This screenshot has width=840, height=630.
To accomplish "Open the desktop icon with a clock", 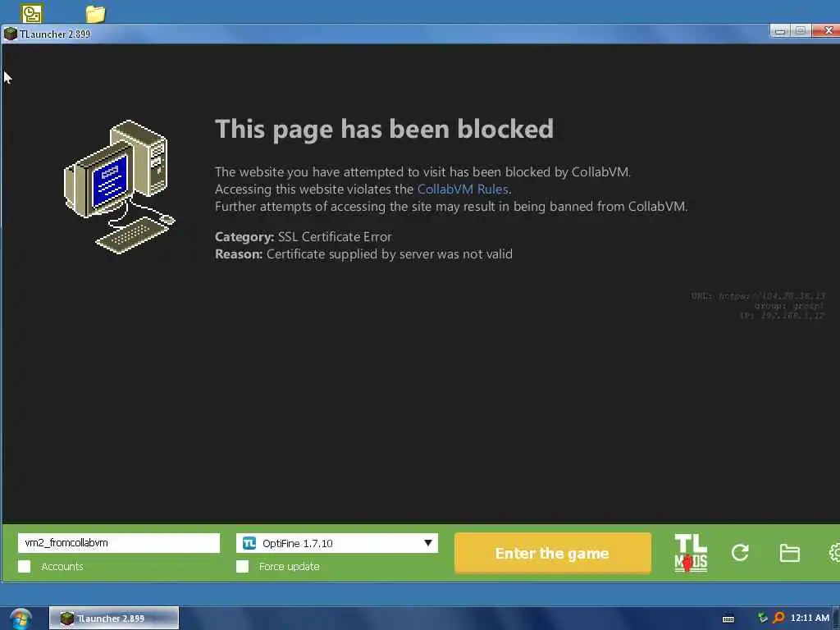I will click(32, 13).
